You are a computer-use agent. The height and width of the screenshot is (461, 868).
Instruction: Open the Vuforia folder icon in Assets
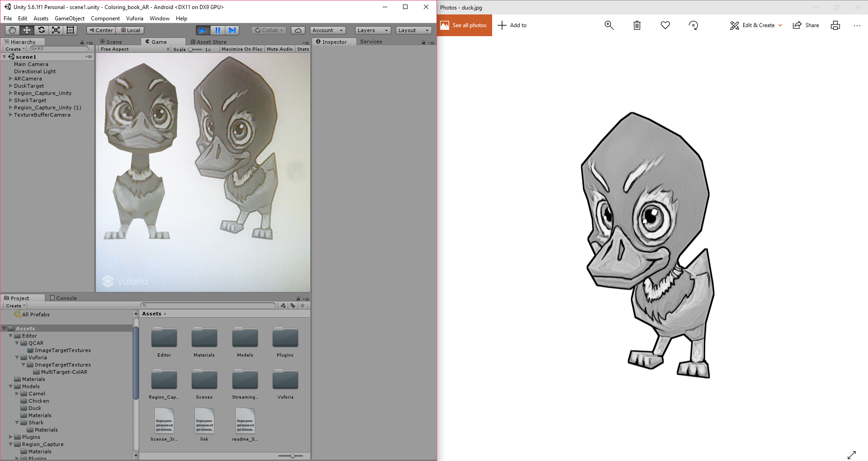click(x=285, y=380)
